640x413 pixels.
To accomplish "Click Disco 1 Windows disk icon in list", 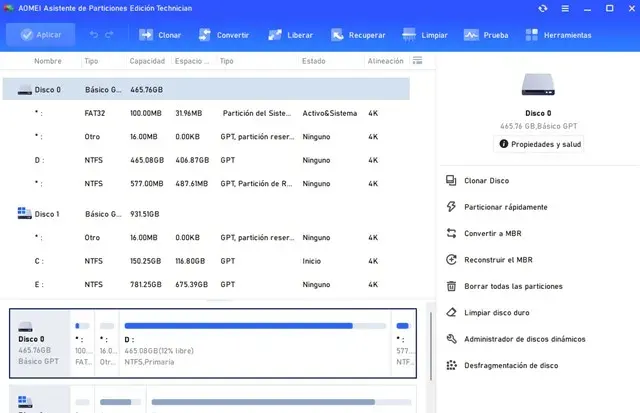I will 24,213.
